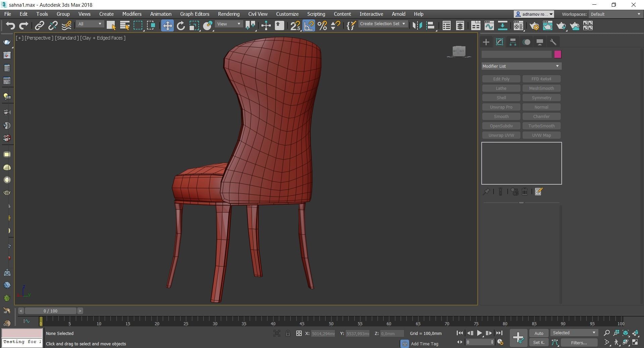
Task: Toggle 2.5D Snaps button
Action: pos(295,26)
